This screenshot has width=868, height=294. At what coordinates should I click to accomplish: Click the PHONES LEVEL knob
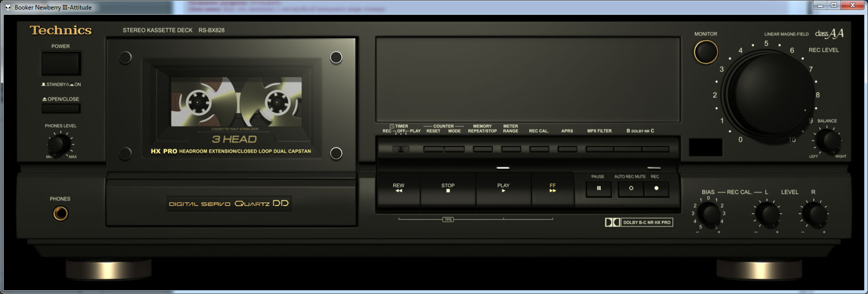tap(60, 144)
